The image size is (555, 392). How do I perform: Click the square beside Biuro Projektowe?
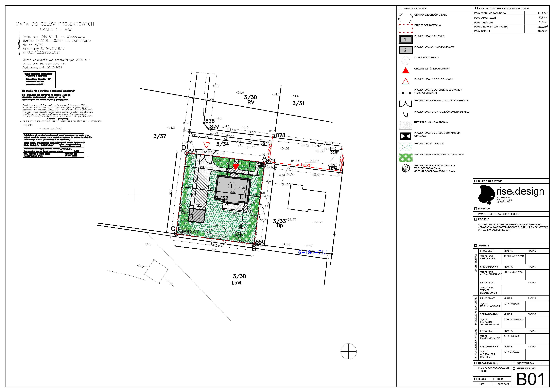click(x=476, y=181)
